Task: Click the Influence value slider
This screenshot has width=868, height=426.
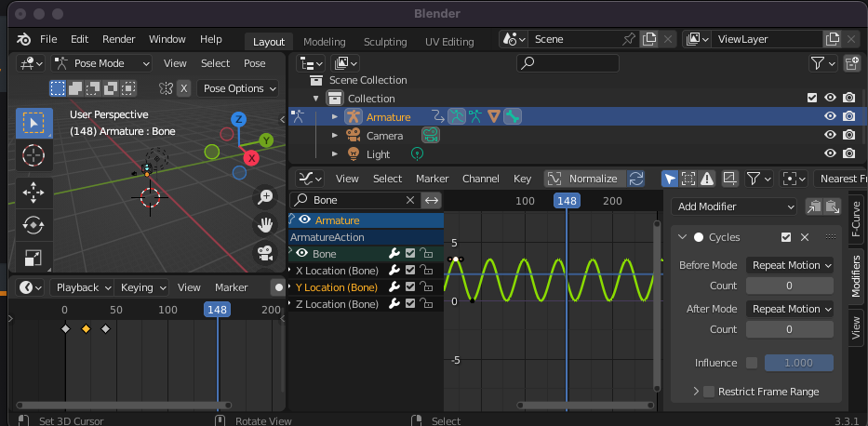Action: pyautogui.click(x=799, y=363)
